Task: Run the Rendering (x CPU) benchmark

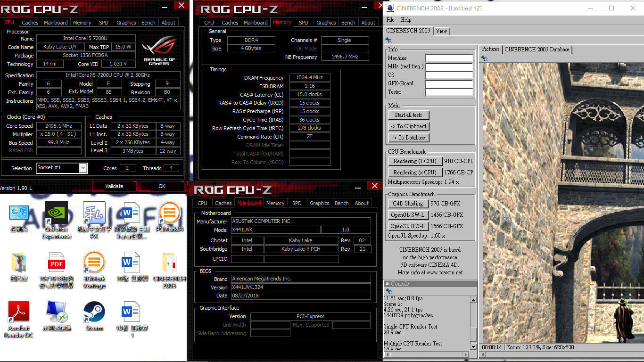Action: tap(415, 173)
